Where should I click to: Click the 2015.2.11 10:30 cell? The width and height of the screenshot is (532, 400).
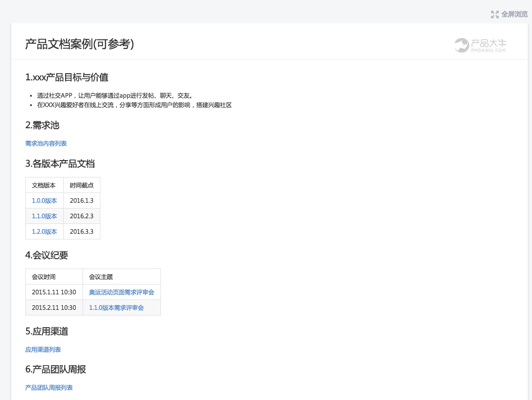(x=54, y=308)
